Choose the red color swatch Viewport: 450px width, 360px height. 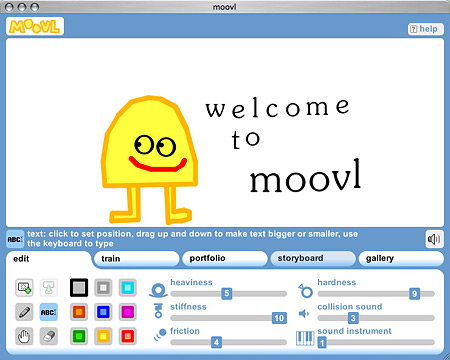pos(128,336)
